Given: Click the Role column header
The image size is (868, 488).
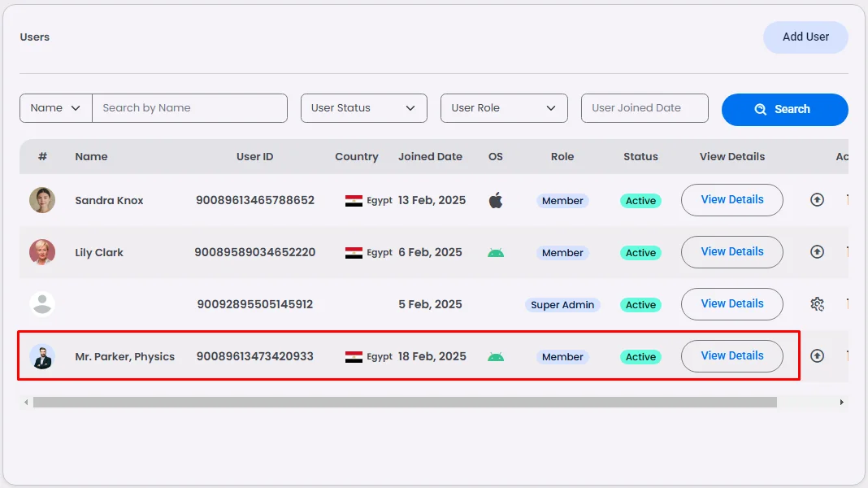Looking at the screenshot, I should coord(562,157).
